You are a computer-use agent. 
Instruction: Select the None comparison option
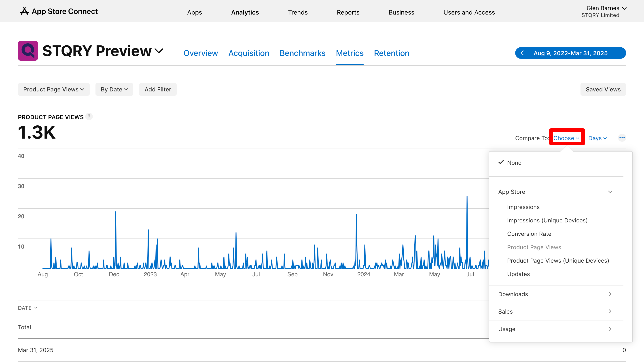click(514, 163)
